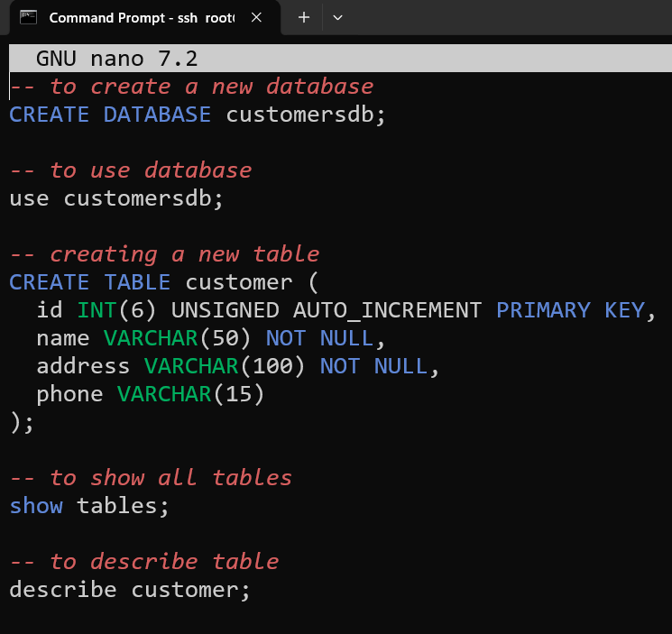
Task: Place cursor on CREATE DATABASE keyword
Action: (110, 115)
